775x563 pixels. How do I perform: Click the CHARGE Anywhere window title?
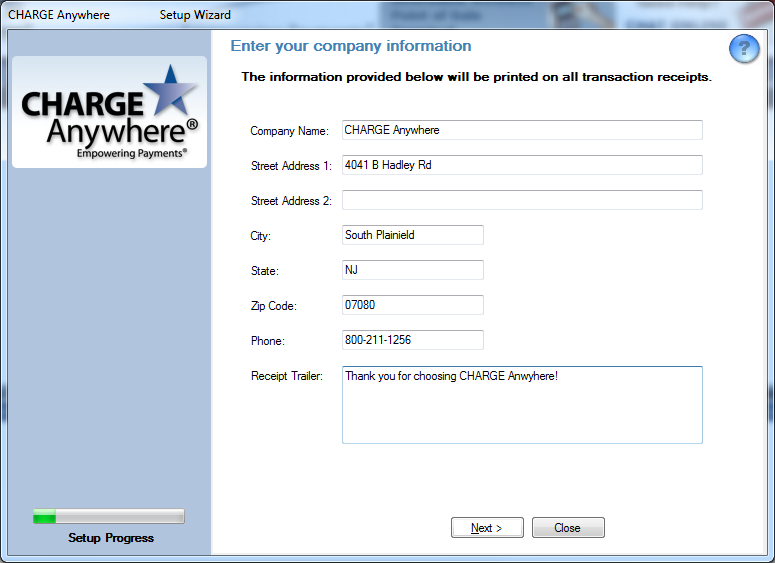click(59, 15)
